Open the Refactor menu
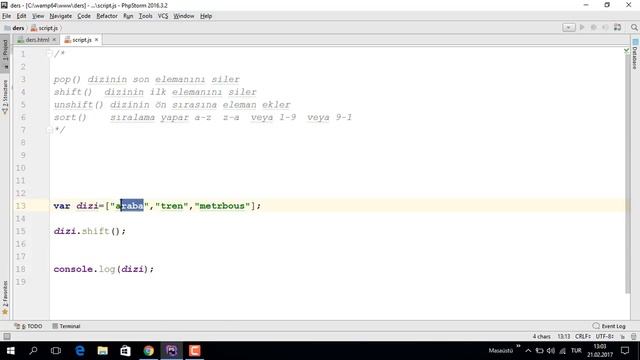Image resolution: width=640 pixels, height=360 pixels. point(107,16)
